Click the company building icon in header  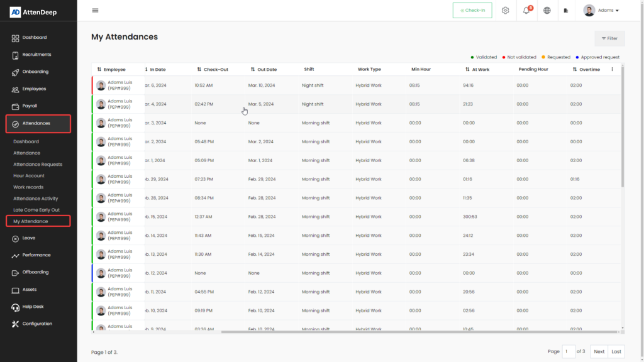[x=566, y=11]
